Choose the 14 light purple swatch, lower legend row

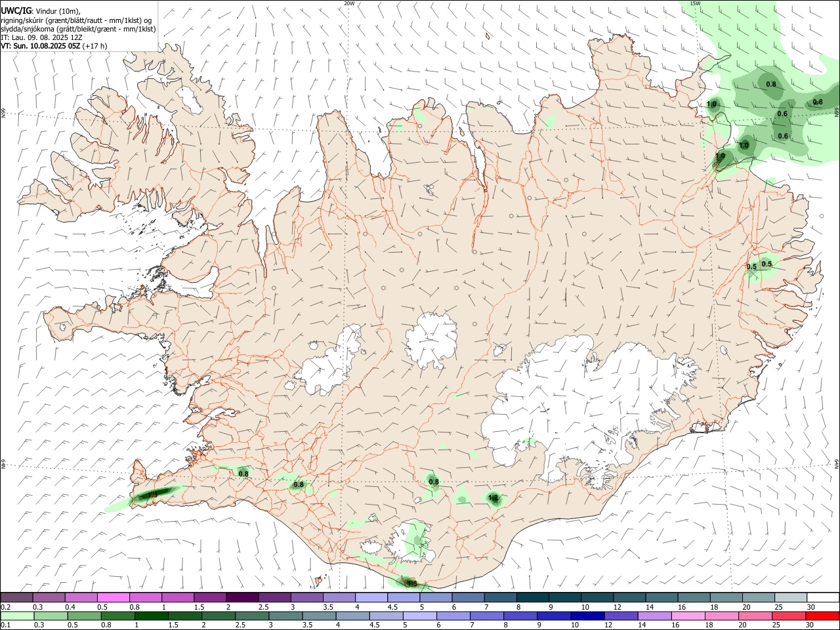click(x=654, y=616)
